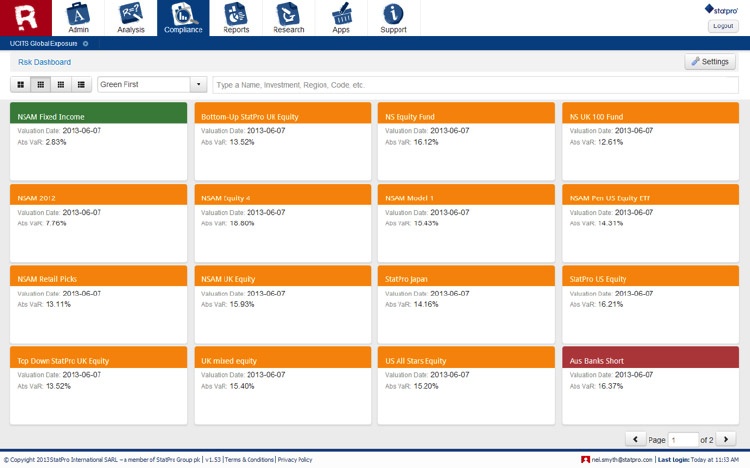750x468 pixels.
Task: Select the Compliance tab
Action: pos(183,18)
